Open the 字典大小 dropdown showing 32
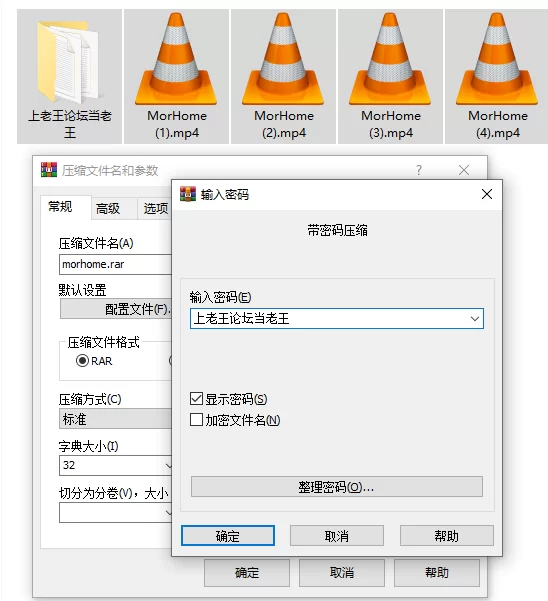Image resolution: width=548 pixels, height=601 pixels. click(x=115, y=465)
